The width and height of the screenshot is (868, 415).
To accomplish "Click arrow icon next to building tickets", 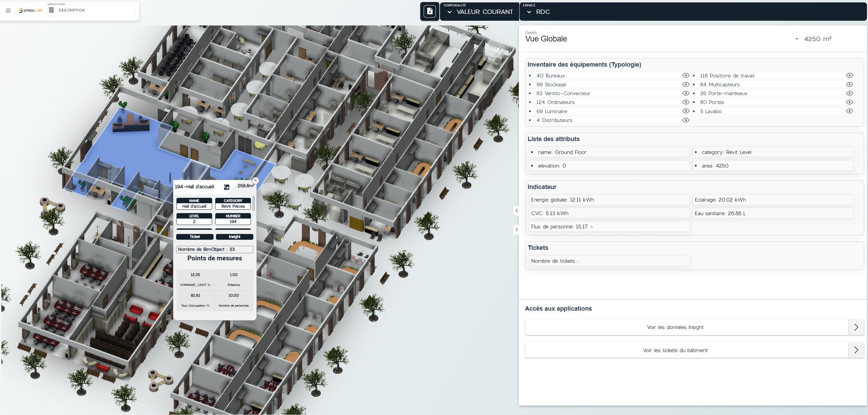I will coord(856,350).
